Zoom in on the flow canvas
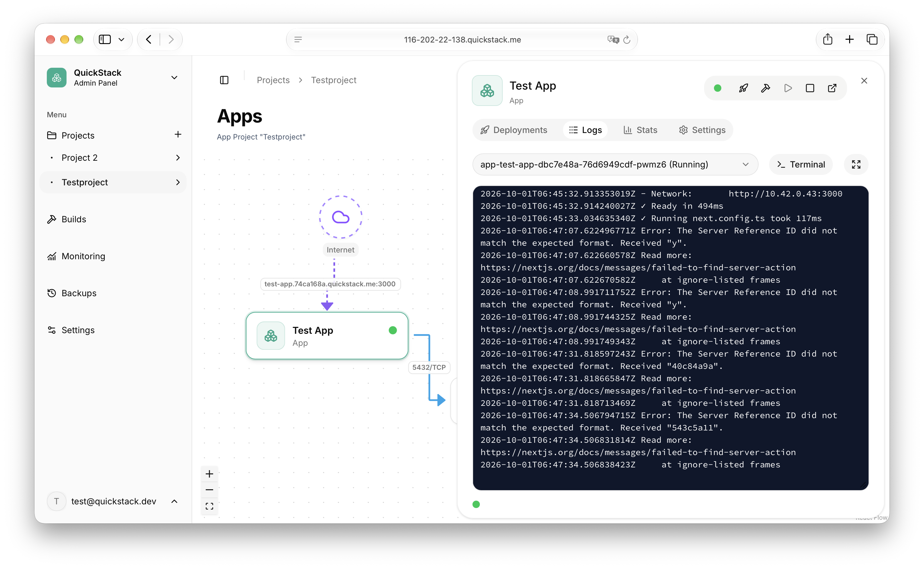Viewport: 924px width, 569px height. click(210, 474)
